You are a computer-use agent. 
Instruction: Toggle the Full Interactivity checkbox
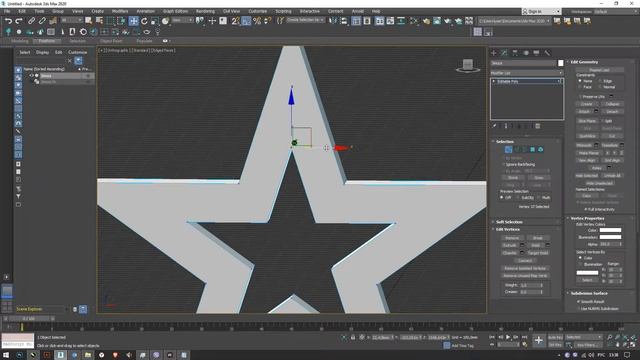pos(586,209)
